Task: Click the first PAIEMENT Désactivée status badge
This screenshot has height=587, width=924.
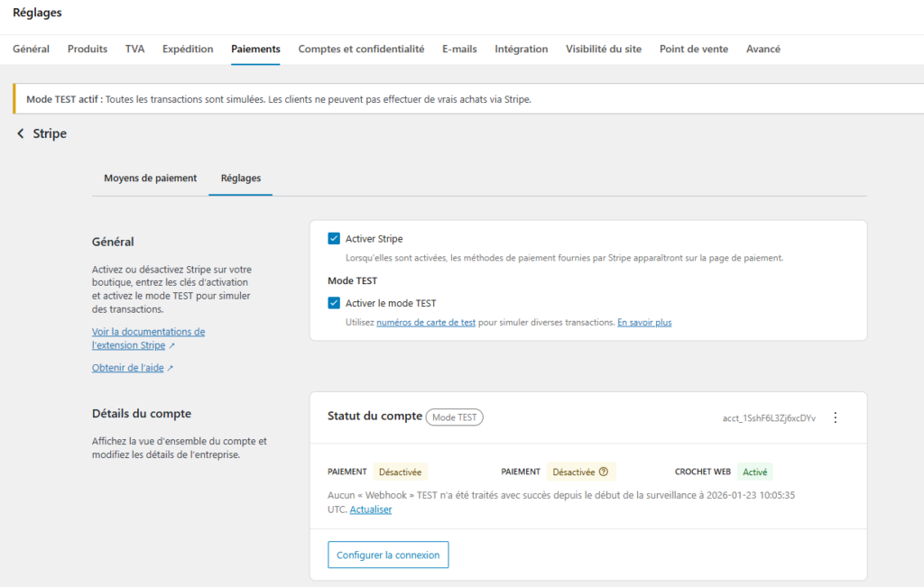Action: tap(400, 472)
